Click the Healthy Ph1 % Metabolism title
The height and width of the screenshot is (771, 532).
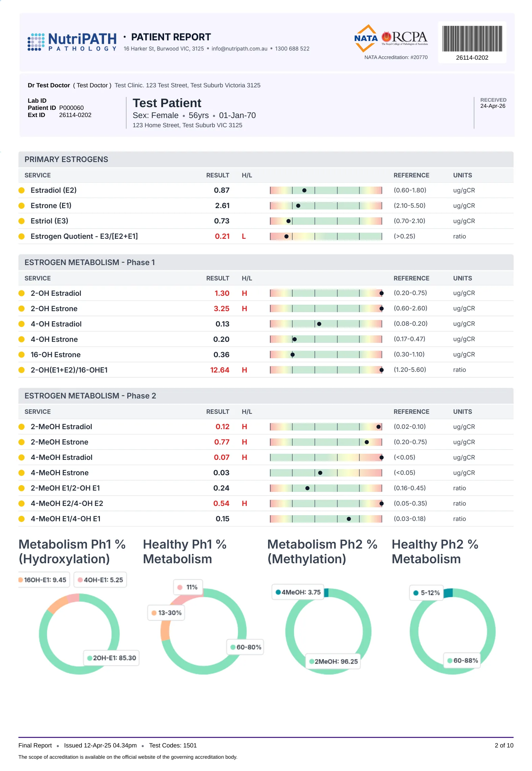pos(185,552)
